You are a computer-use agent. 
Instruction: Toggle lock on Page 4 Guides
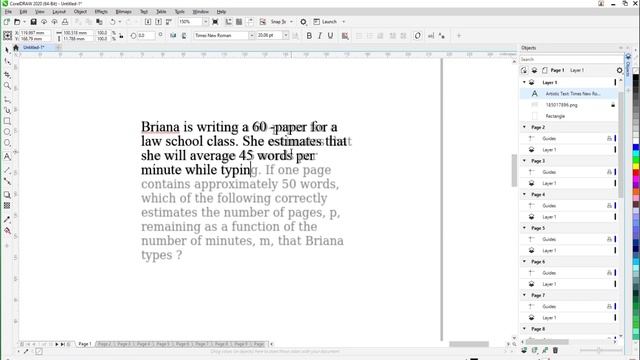609,206
